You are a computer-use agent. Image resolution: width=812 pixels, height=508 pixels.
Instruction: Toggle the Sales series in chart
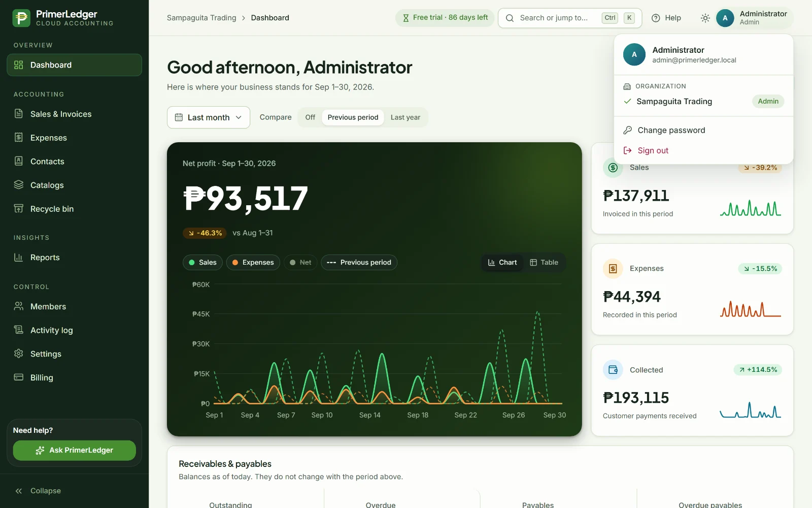click(202, 262)
